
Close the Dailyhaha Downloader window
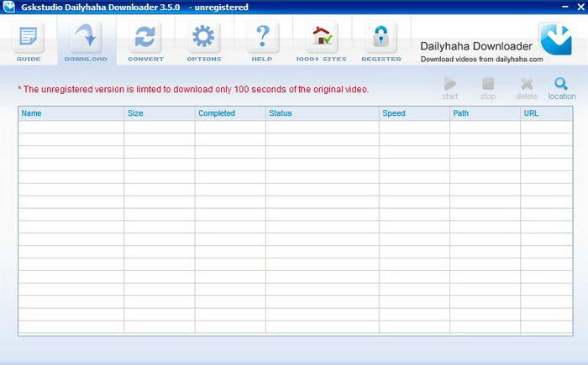pyautogui.click(x=580, y=7)
